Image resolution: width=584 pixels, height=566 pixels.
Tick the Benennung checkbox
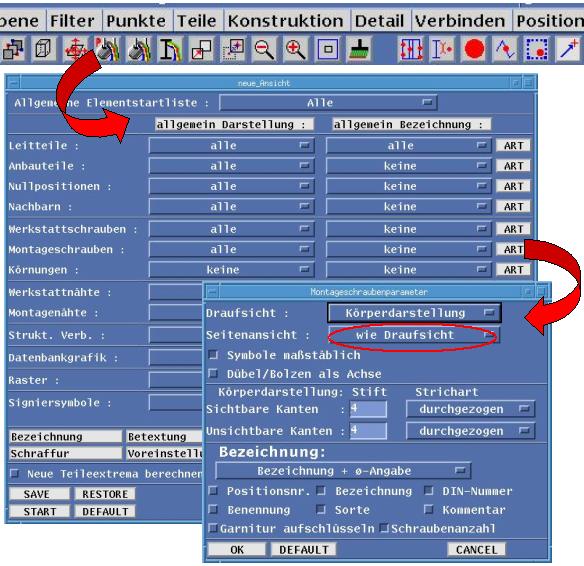pos(213,509)
